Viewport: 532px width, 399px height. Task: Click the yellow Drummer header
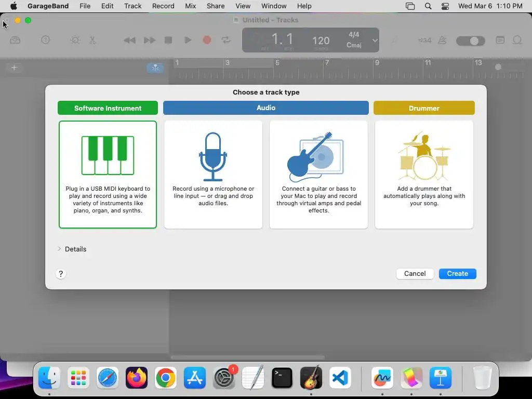(x=424, y=108)
